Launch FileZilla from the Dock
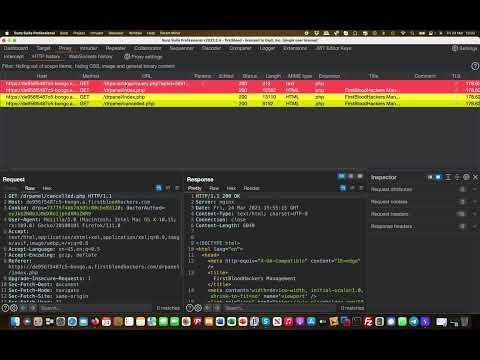This screenshot has height=360, width=480. pos(368,322)
